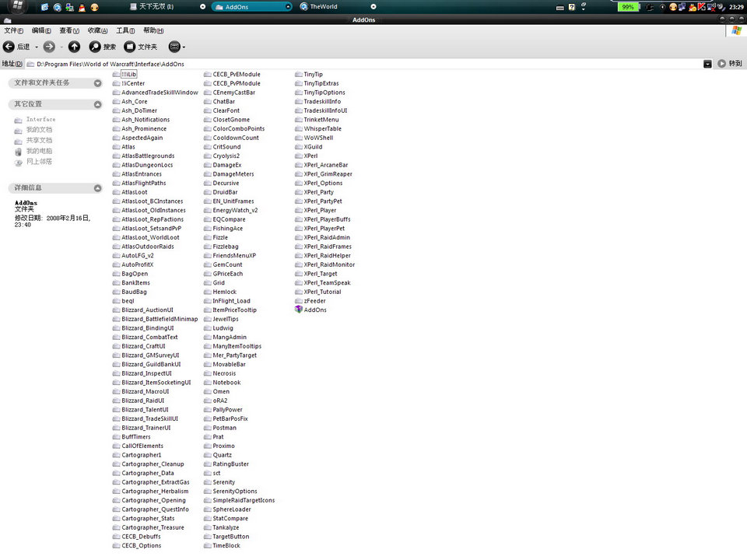Click the AddOns taskbar button
This screenshot has height=560, width=747.
click(x=252, y=7)
